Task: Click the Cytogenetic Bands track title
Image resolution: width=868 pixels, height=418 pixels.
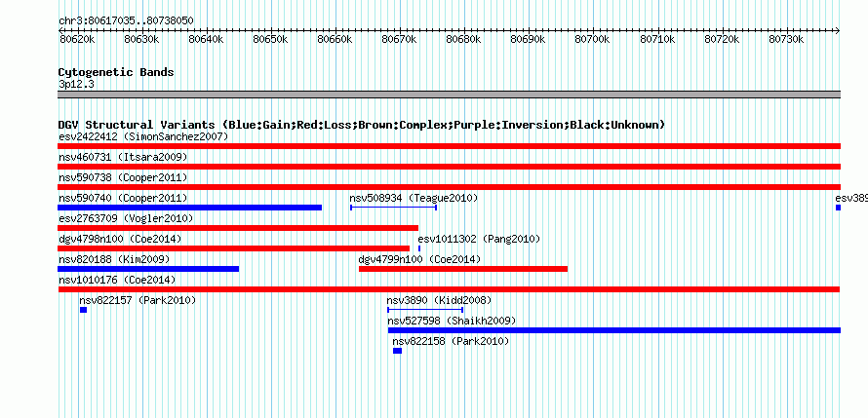Action: click(x=116, y=72)
